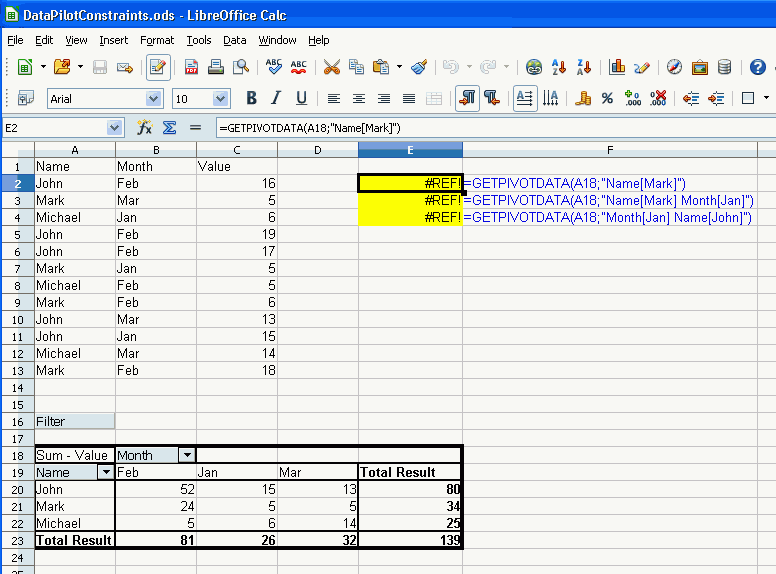Viewport: 776px width, 574px height.
Task: Open the Function Wizard icon
Action: (x=144, y=128)
